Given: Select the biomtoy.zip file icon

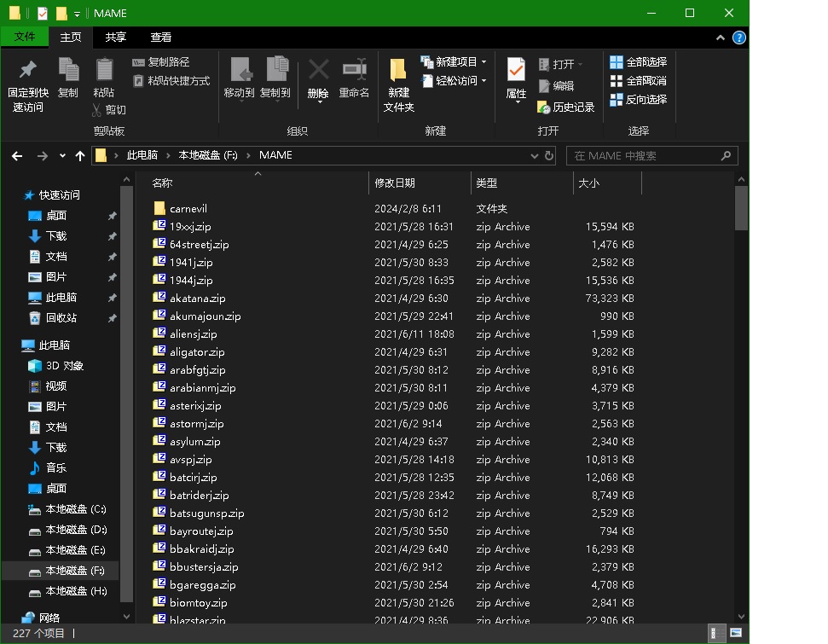Looking at the screenshot, I should click(159, 602).
